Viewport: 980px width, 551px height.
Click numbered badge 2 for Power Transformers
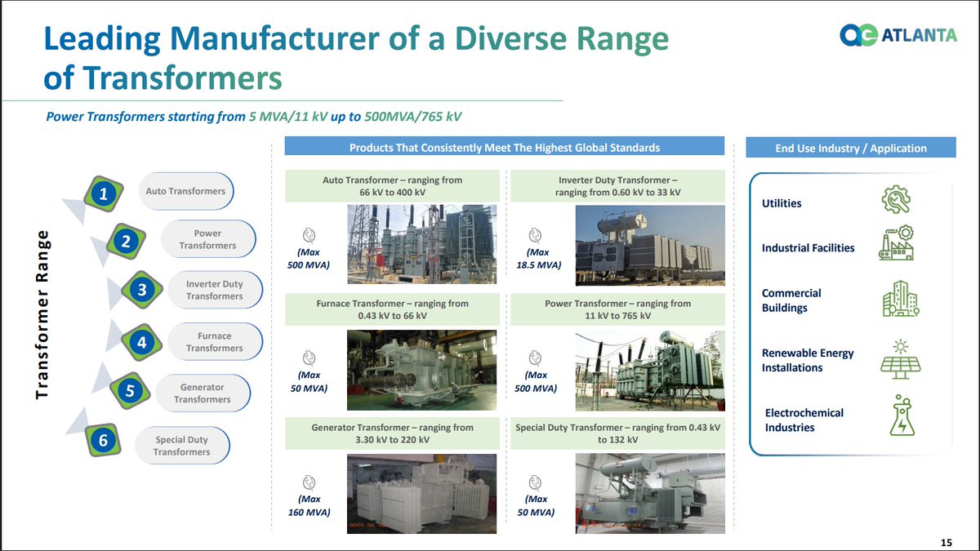(126, 242)
